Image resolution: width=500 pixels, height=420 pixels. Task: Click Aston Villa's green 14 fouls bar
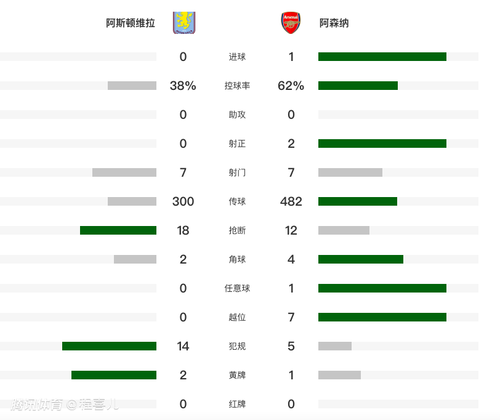click(109, 346)
